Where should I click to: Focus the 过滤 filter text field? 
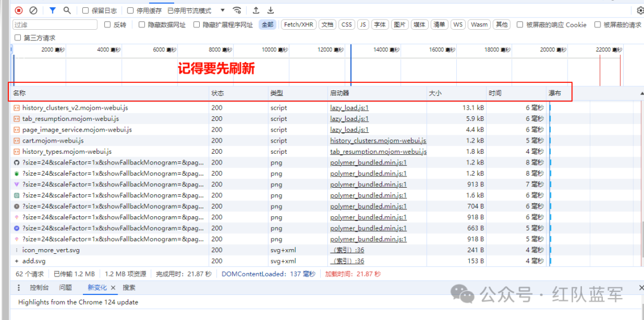[x=55, y=24]
